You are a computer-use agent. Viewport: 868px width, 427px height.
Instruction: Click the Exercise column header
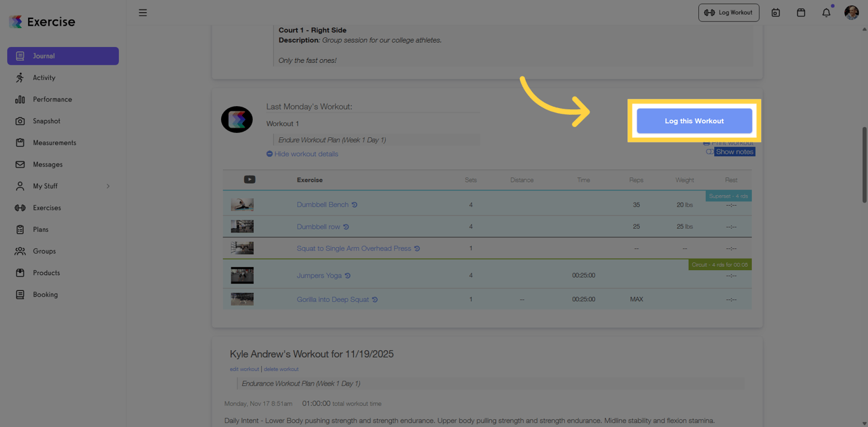[309, 180]
